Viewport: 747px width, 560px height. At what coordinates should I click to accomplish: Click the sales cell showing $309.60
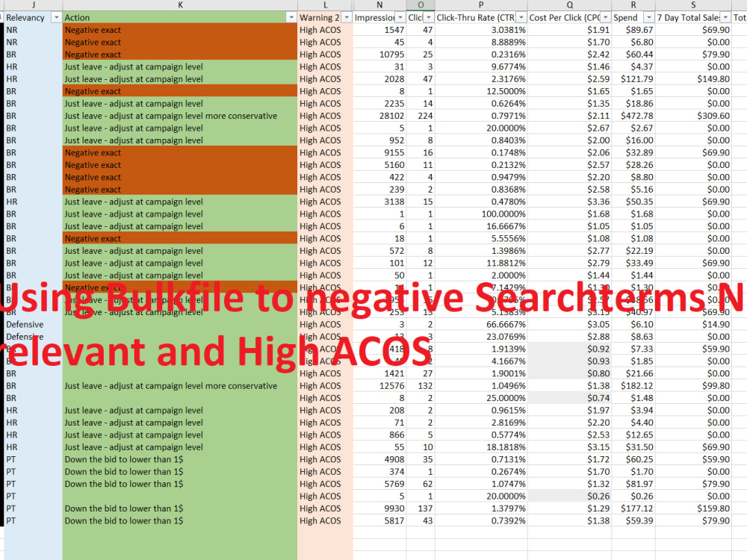tap(693, 116)
